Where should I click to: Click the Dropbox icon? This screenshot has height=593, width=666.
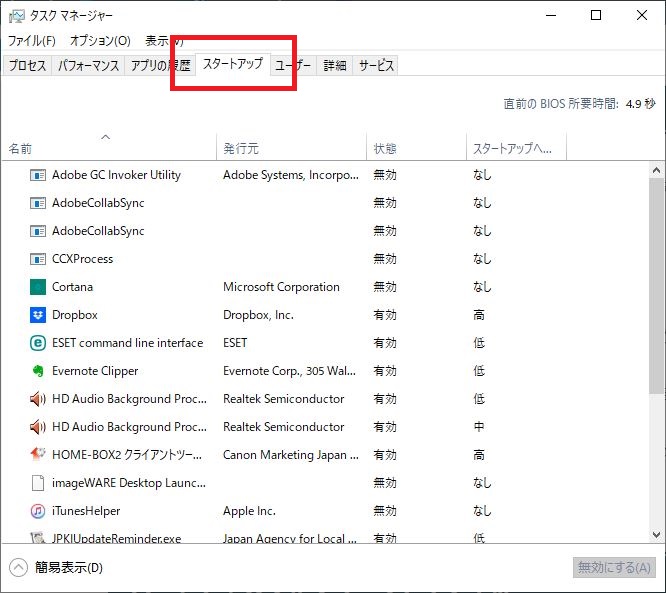[x=38, y=315]
